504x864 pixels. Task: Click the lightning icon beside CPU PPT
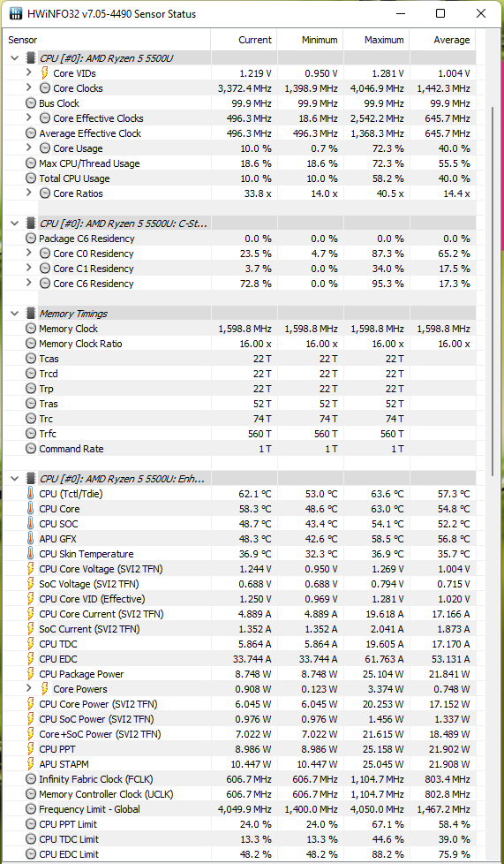pos(31,749)
